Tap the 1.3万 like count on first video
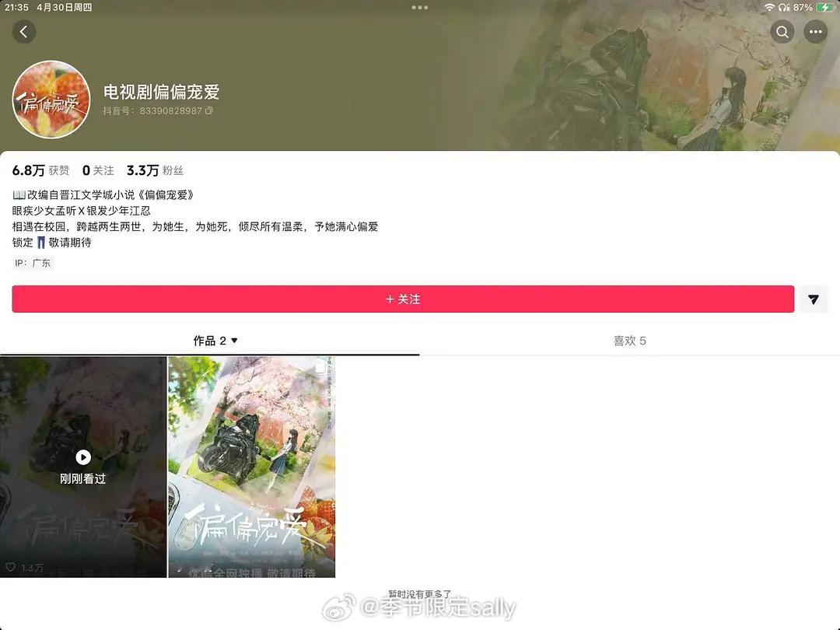Viewport: 840px width, 630px height. 25,567
